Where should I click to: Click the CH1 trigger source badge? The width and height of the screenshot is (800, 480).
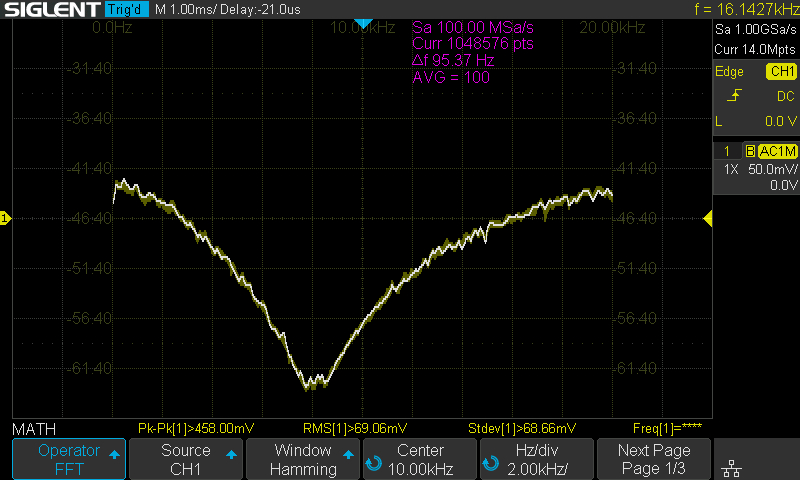[x=780, y=72]
